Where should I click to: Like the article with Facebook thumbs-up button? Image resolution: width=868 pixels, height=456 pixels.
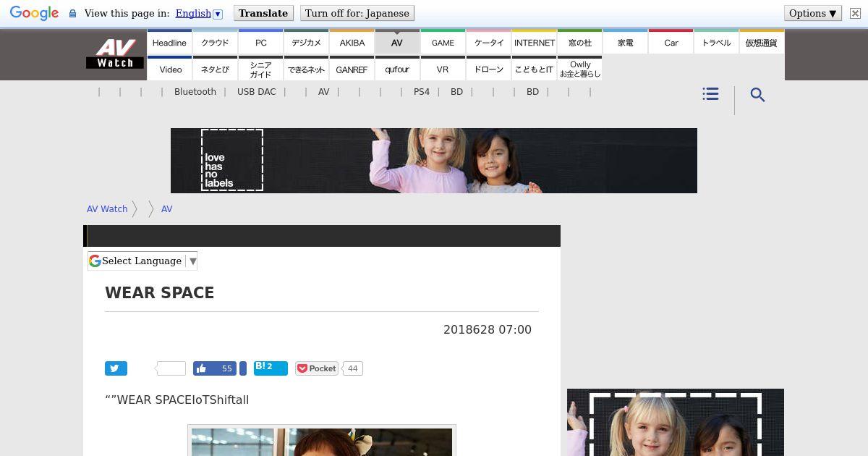[215, 368]
